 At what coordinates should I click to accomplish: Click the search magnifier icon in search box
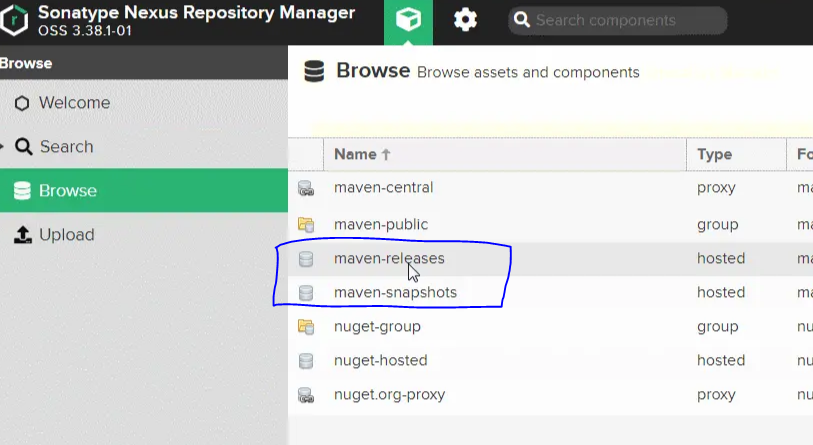[522, 20]
